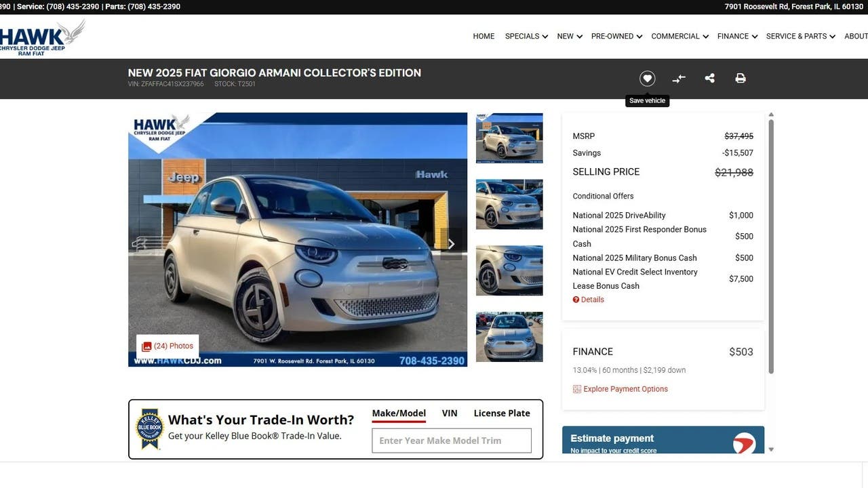Click the print page icon
This screenshot has height=488, width=868.
tap(741, 79)
